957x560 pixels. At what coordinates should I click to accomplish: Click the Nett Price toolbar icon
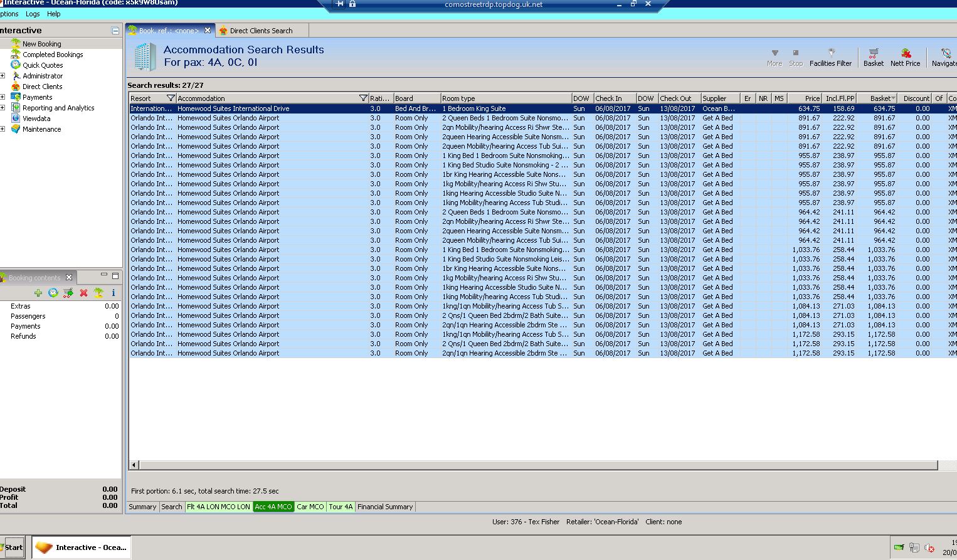tap(906, 57)
